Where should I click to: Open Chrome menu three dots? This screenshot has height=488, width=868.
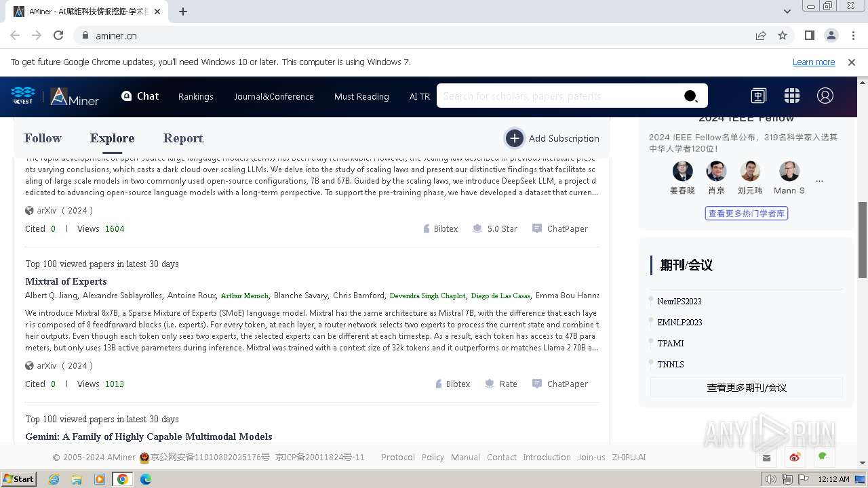pyautogui.click(x=853, y=35)
